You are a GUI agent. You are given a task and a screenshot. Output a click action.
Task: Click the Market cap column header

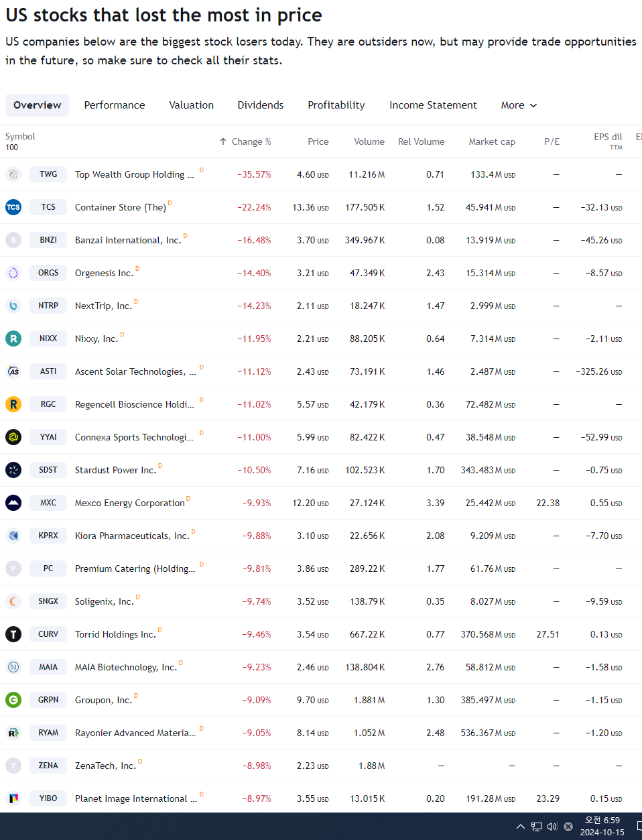492,141
